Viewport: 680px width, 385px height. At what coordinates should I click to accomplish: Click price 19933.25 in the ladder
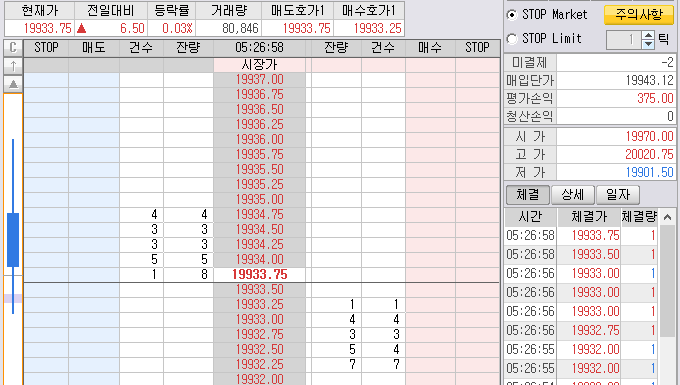coord(259,304)
